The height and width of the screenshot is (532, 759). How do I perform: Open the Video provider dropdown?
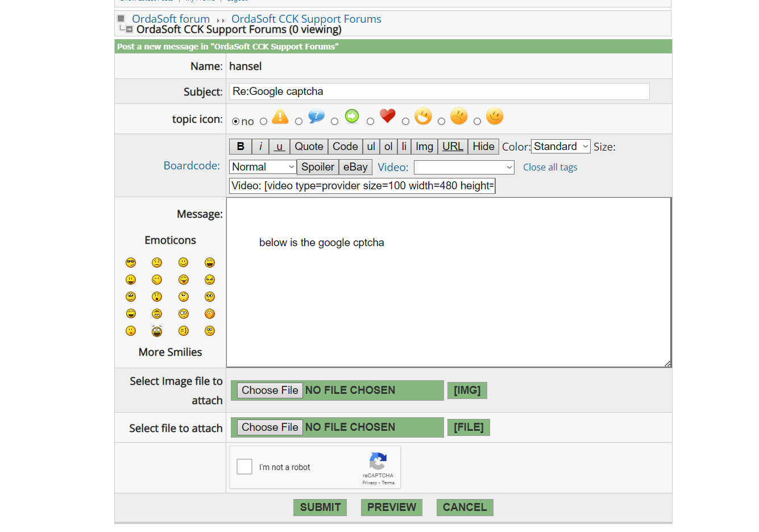pyautogui.click(x=464, y=167)
